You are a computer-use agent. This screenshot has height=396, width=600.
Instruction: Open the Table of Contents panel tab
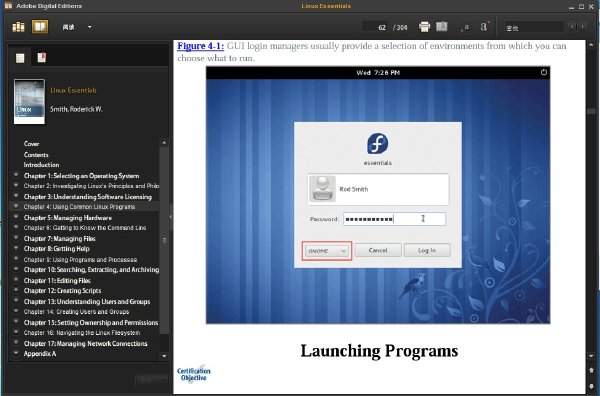(20, 58)
